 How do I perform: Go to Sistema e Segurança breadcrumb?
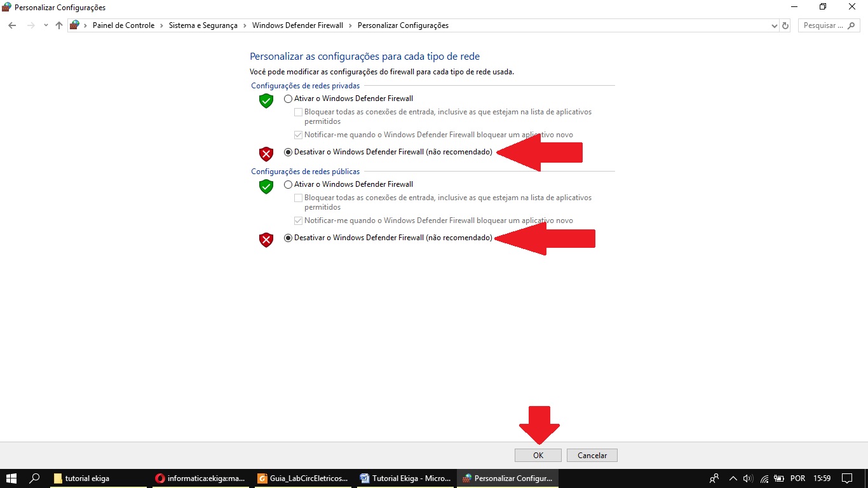[203, 25]
